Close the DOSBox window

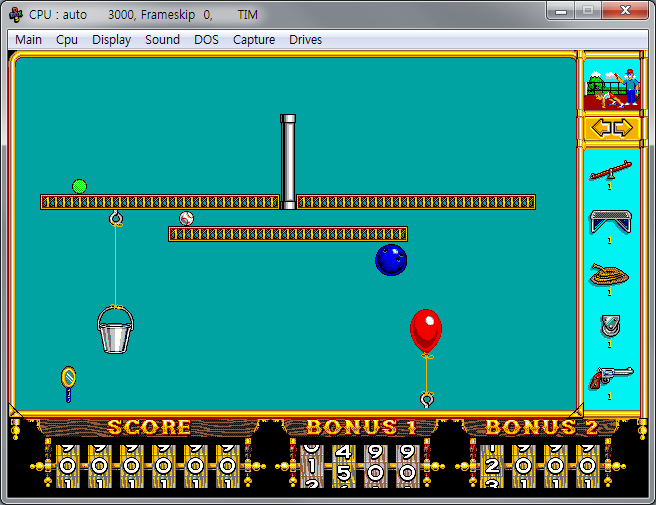coord(625,10)
